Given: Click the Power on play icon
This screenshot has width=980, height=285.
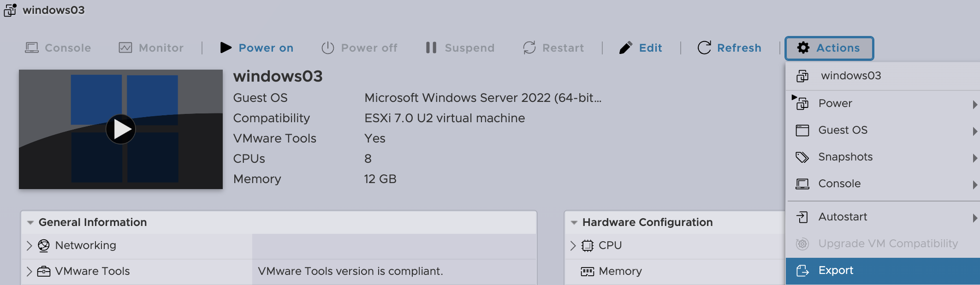Looking at the screenshot, I should (226, 47).
